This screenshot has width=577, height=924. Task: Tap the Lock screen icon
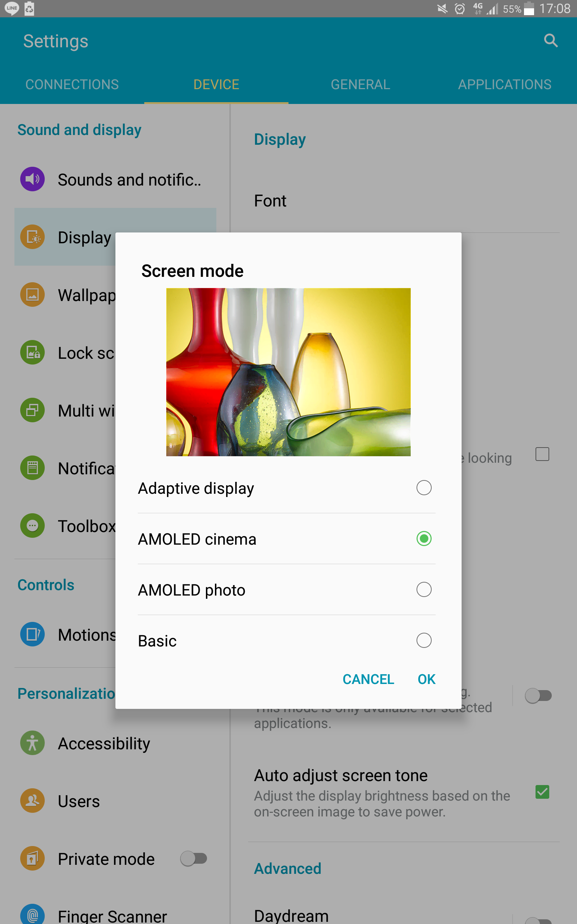[32, 352]
